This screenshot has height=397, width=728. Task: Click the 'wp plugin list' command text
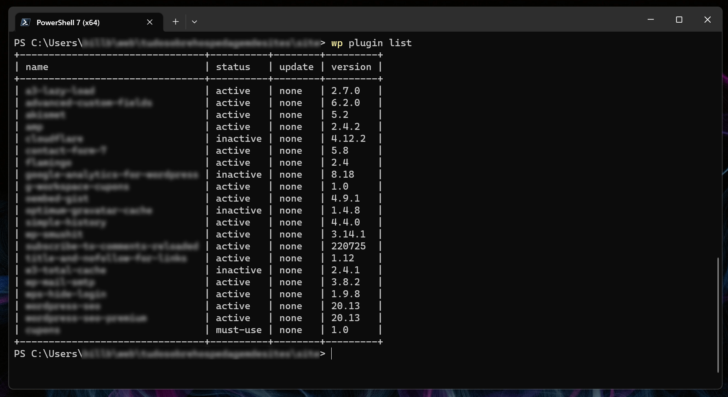click(371, 43)
